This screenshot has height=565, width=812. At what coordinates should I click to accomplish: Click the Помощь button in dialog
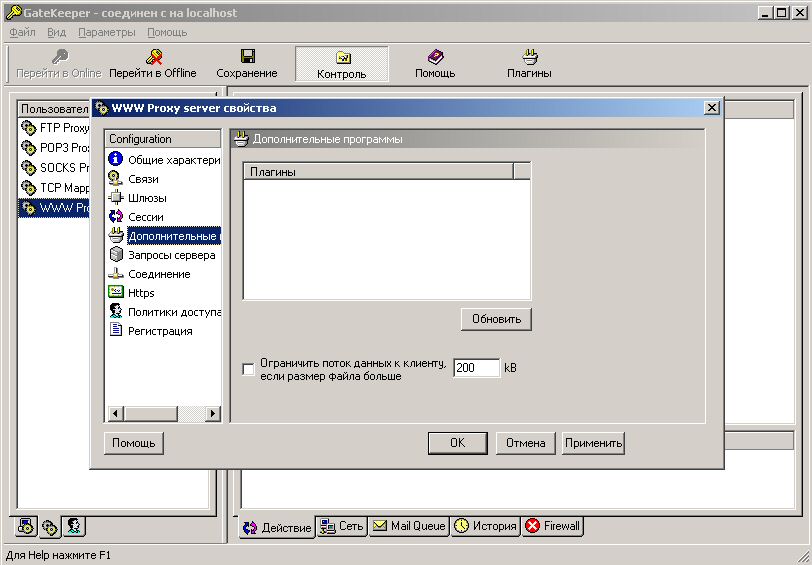click(134, 443)
